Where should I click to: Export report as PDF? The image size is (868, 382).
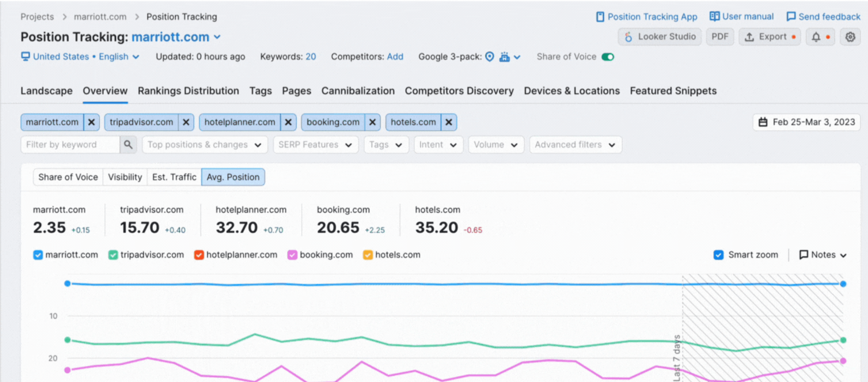click(720, 37)
